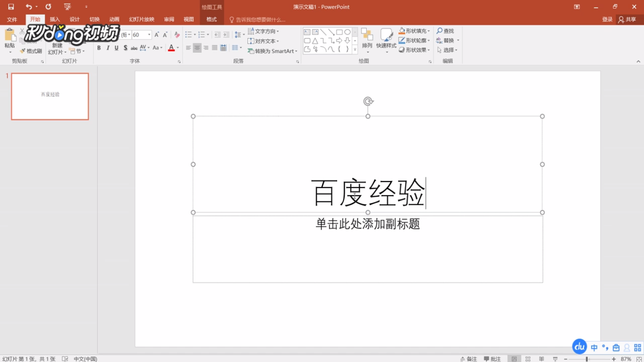Fit slide to current window
Viewport: 644px width, 362px height.
(x=639, y=359)
